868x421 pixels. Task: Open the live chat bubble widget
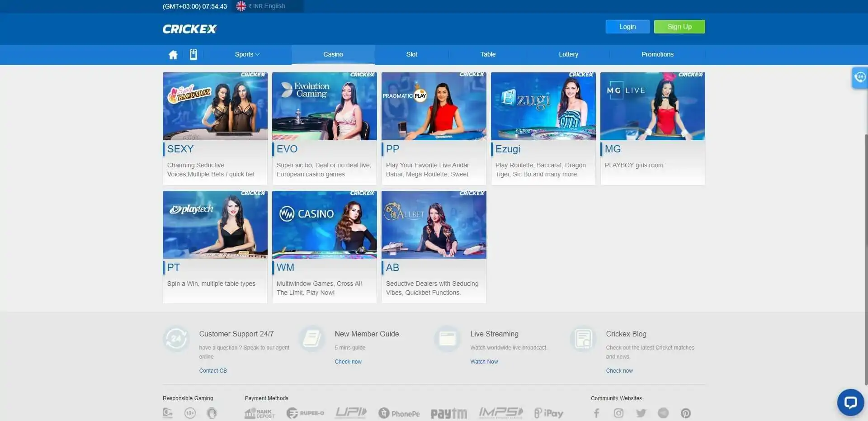850,402
